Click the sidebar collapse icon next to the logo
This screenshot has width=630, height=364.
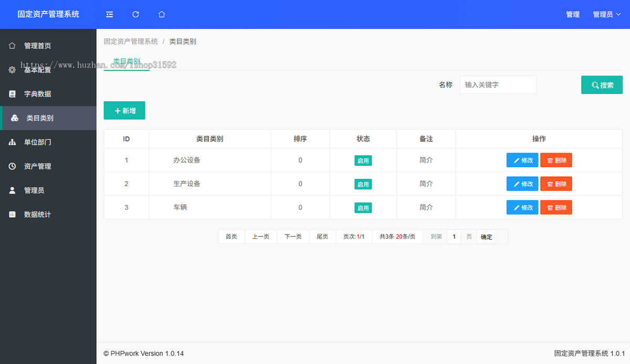tap(109, 14)
